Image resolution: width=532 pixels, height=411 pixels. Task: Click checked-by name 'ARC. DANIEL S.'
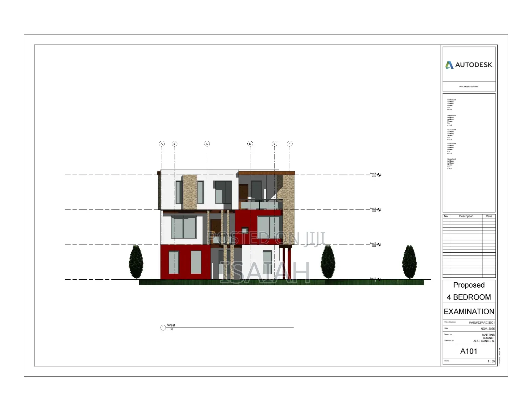point(484,341)
